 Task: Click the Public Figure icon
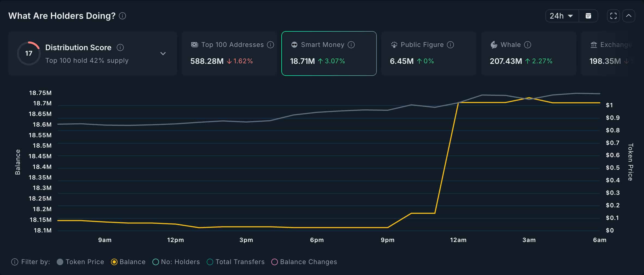(394, 44)
